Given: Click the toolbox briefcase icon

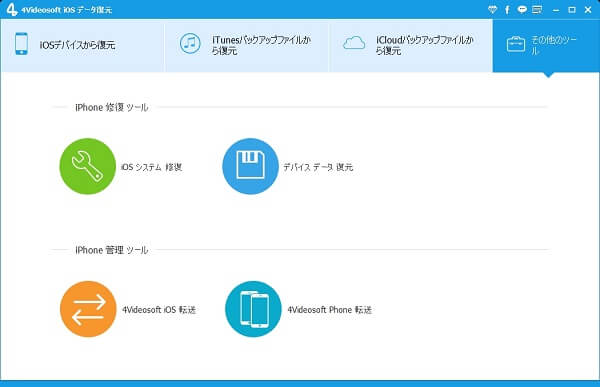Looking at the screenshot, I should coord(516,44).
